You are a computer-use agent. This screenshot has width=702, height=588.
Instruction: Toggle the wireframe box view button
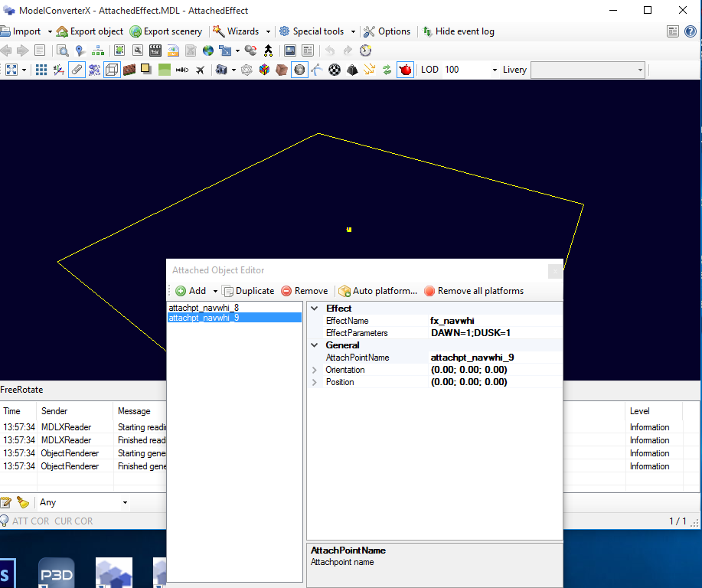pos(112,70)
